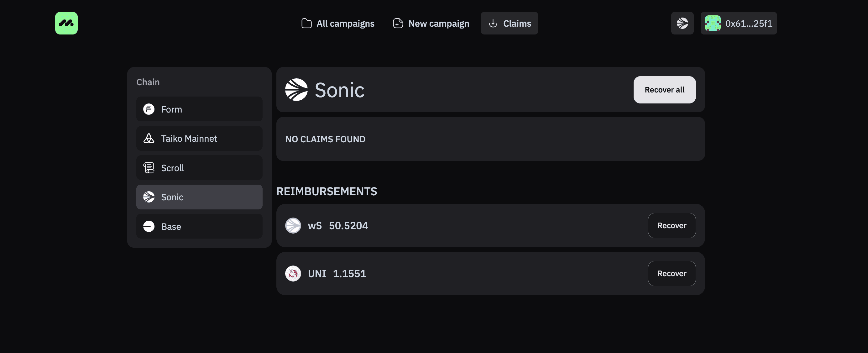Open the Sonic network switcher icon

[x=682, y=23]
